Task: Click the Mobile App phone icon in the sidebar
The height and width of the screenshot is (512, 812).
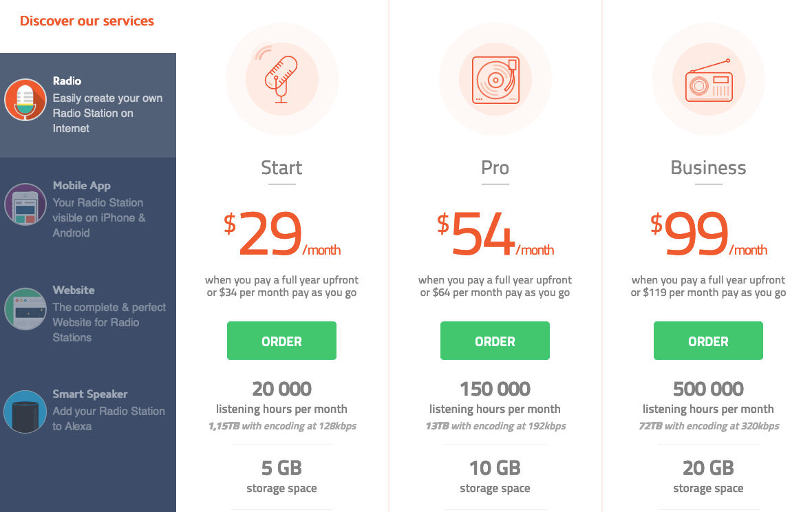Action: pos(25,204)
